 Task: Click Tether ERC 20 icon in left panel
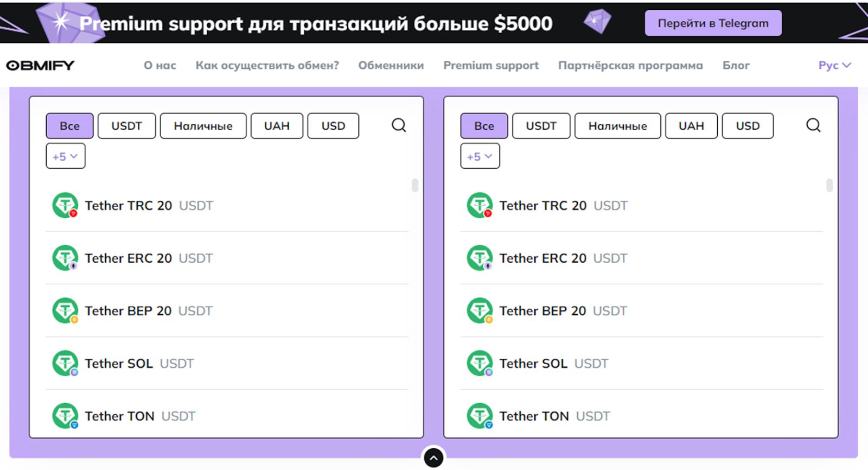(x=65, y=258)
